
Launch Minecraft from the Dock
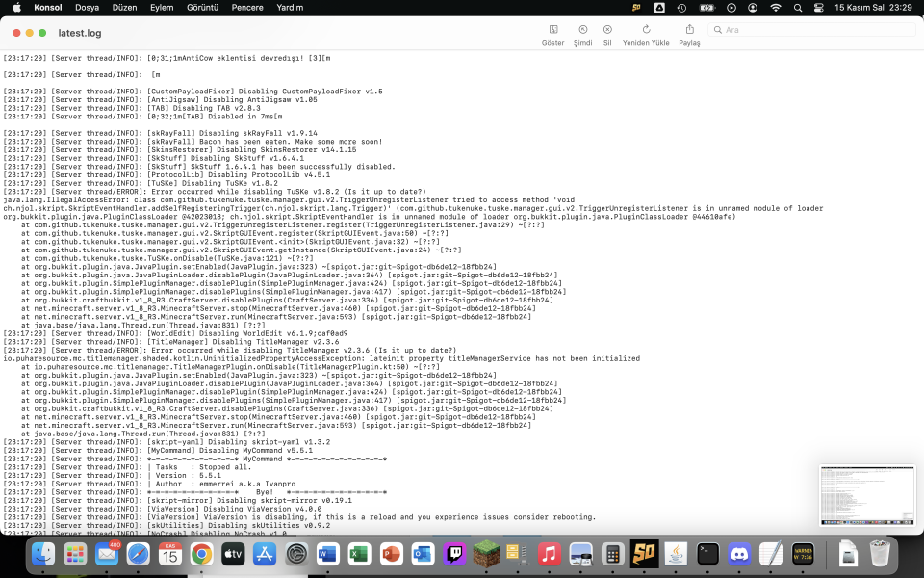point(486,555)
